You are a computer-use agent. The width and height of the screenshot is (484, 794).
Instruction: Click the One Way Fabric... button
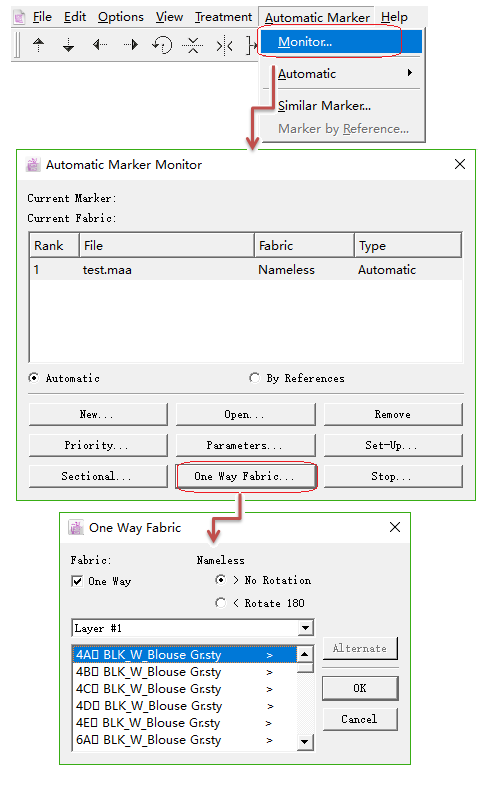(246, 476)
